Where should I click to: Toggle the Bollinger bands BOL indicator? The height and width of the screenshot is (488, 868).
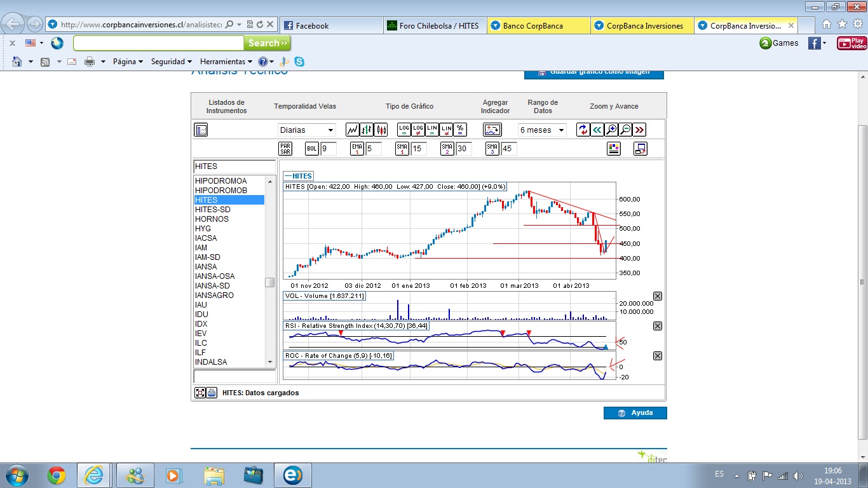pyautogui.click(x=311, y=149)
